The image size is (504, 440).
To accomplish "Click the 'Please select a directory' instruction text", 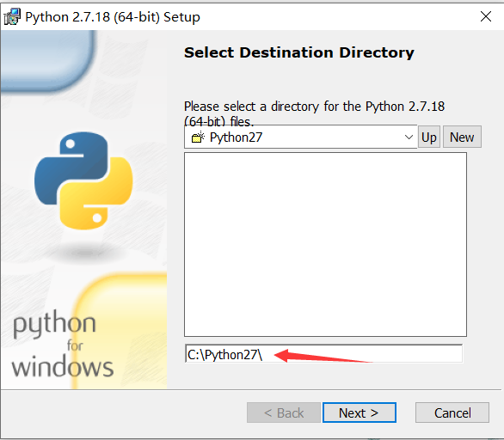I will pos(314,113).
